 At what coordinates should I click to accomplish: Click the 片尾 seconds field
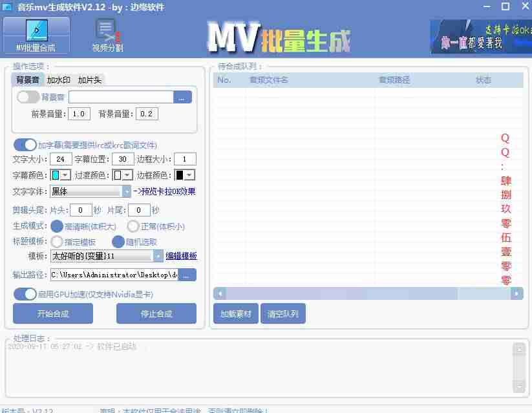coord(139,210)
